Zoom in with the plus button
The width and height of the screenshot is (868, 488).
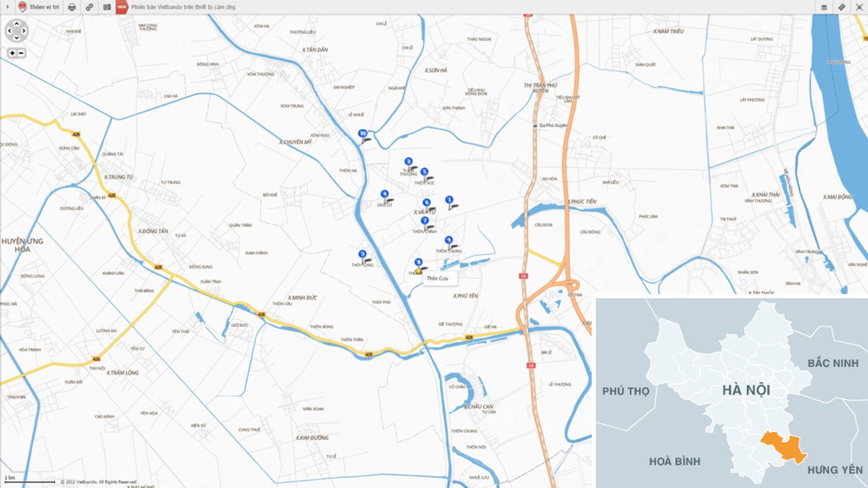[x=12, y=53]
